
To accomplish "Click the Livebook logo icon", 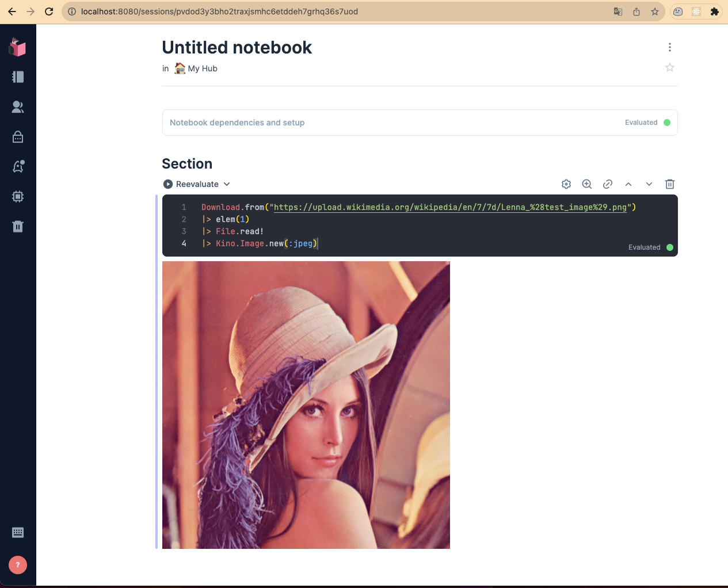I will [18, 47].
